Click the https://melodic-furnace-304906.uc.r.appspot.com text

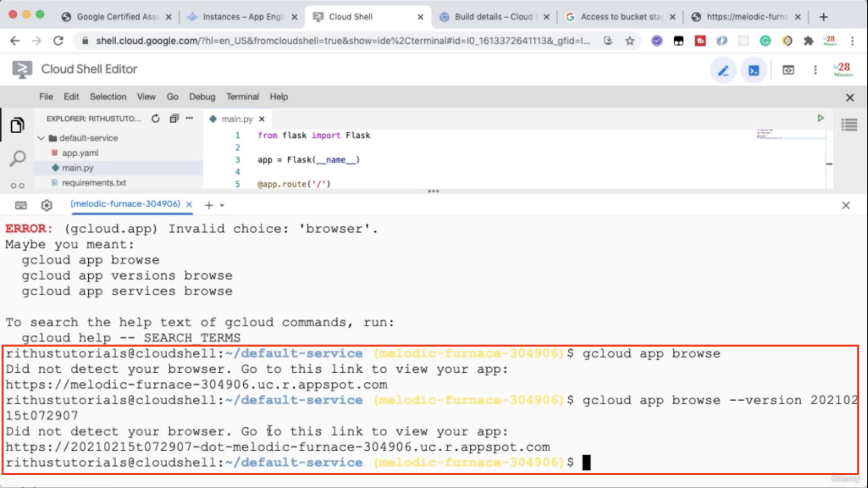[196, 384]
